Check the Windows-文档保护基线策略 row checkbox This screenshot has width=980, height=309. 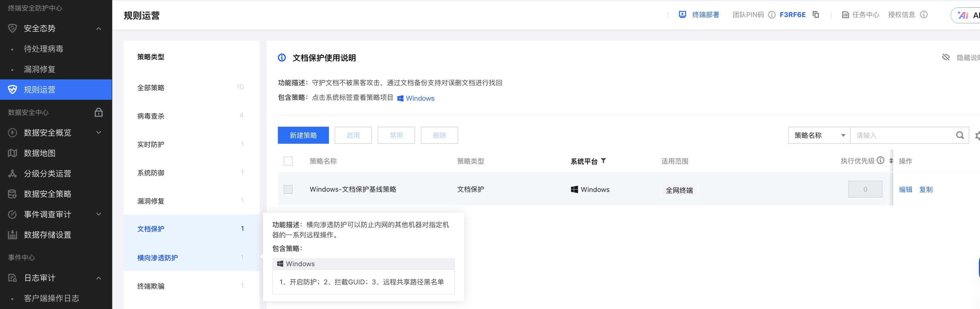[288, 189]
